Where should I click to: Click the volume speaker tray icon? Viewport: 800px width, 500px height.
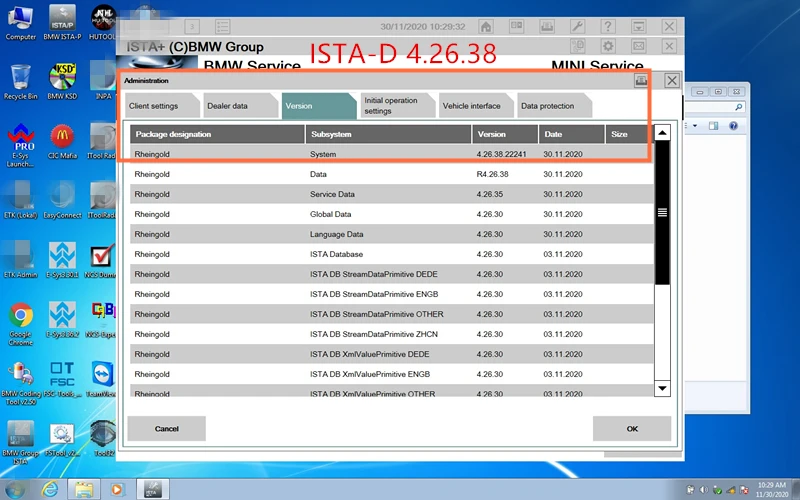pyautogui.click(x=704, y=490)
